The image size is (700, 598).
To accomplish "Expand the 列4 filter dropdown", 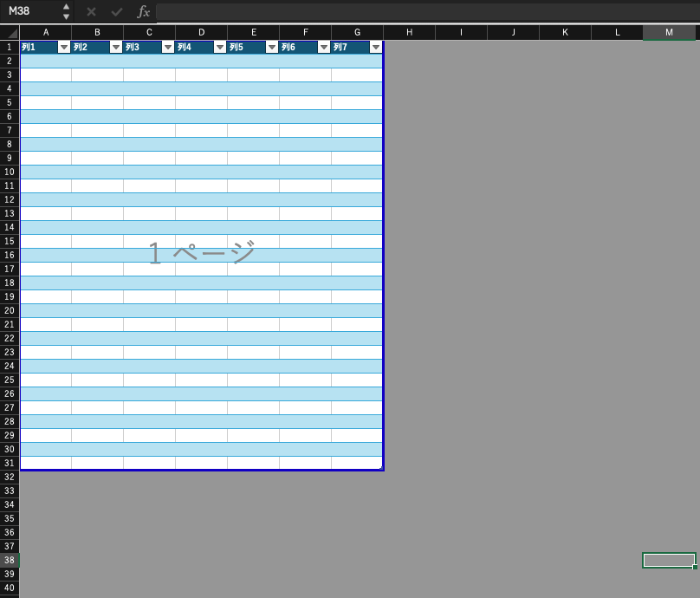I will click(219, 48).
